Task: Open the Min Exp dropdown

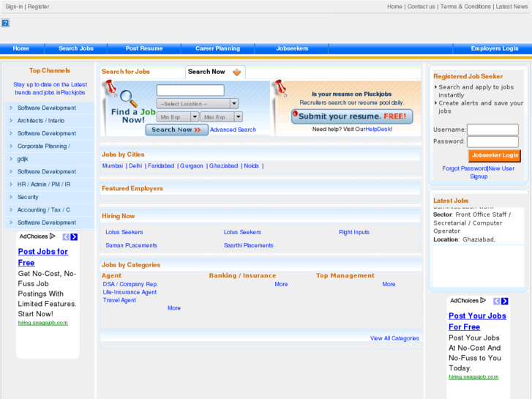Action: (x=177, y=117)
